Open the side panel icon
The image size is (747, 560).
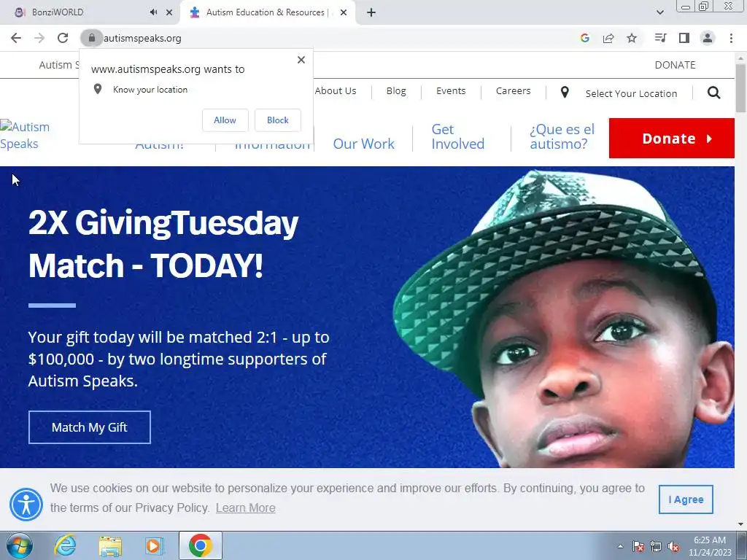point(684,38)
